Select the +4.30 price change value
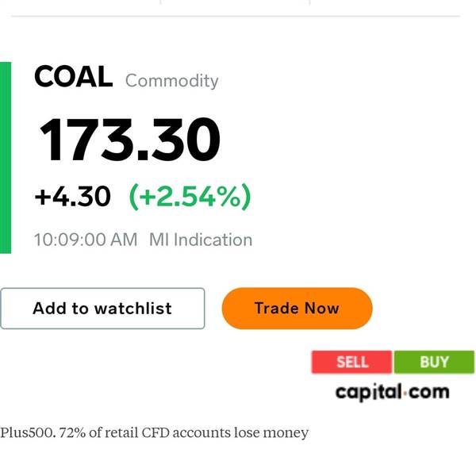 point(73,197)
